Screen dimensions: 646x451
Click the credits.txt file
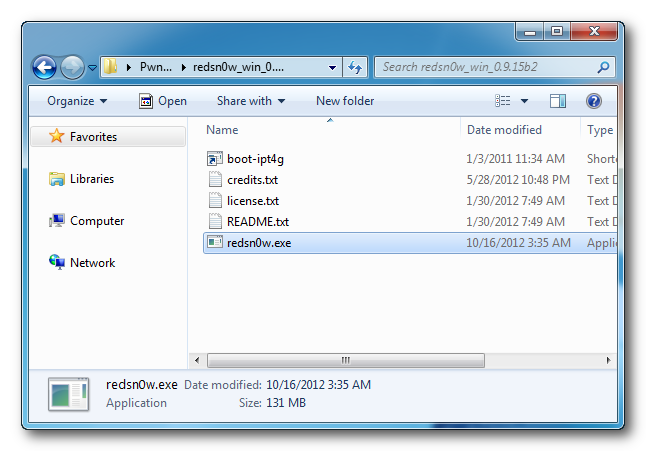click(252, 180)
